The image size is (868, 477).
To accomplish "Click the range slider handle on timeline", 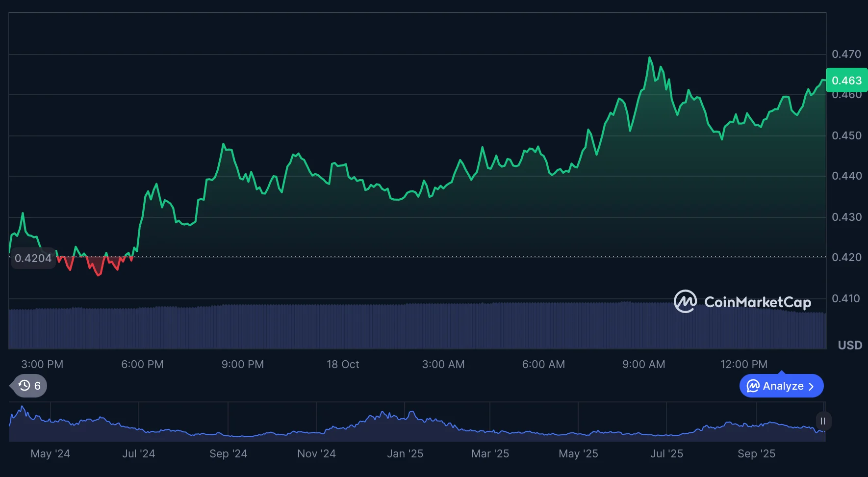I will (x=823, y=421).
